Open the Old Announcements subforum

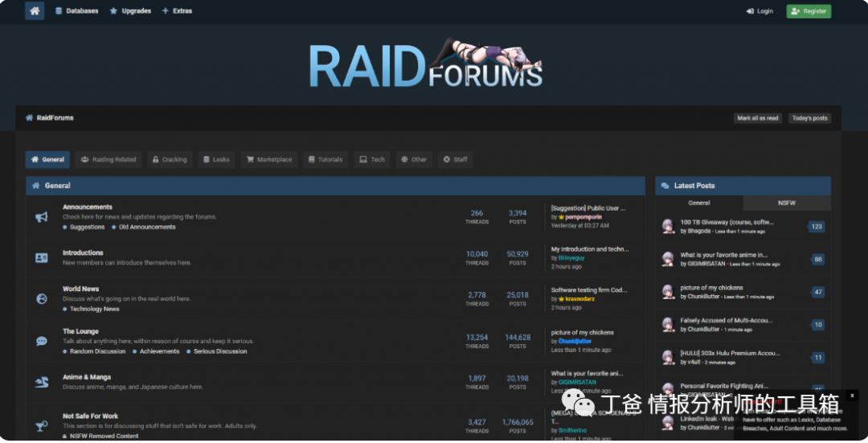click(x=147, y=227)
